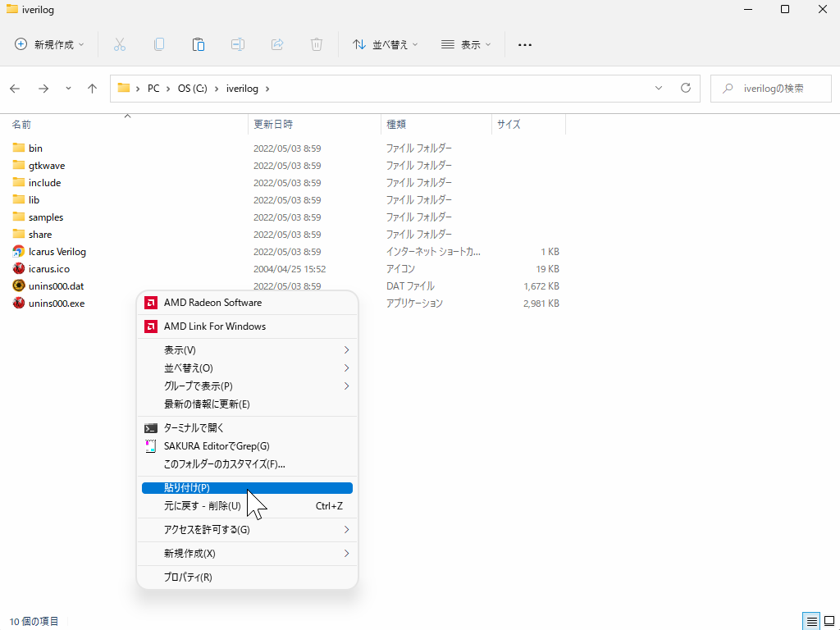Image resolution: width=840 pixels, height=630 pixels.
Task: Open アクセスを許可する(G) submenu entry
Action: [247, 529]
